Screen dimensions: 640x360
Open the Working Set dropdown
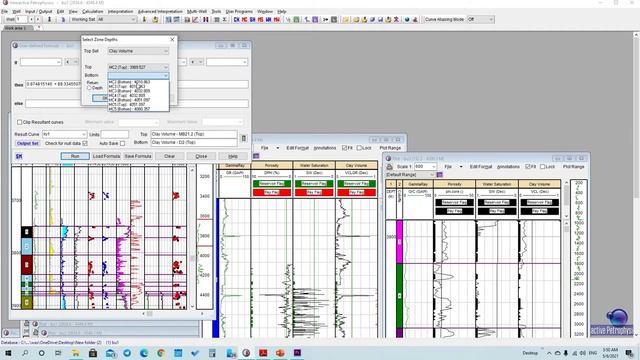coord(117,19)
